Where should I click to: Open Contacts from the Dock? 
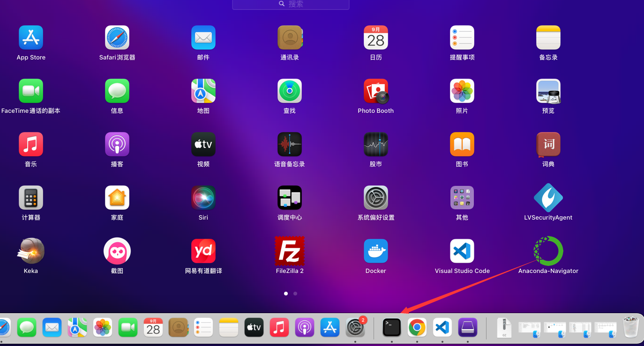click(x=178, y=327)
